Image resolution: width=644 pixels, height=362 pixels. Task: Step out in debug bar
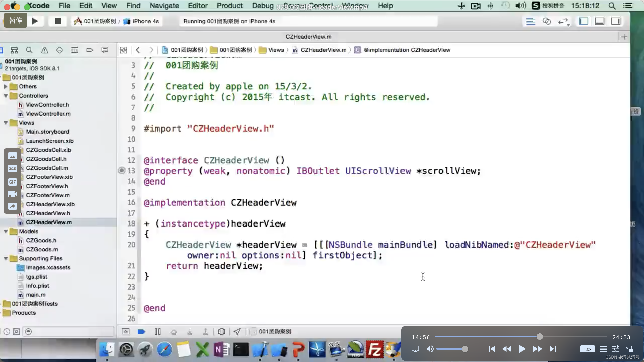click(206, 332)
